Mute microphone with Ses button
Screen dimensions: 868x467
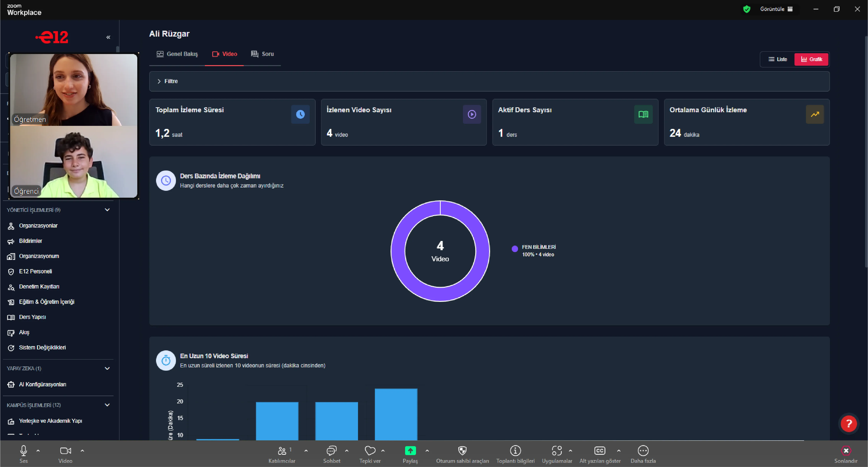click(x=24, y=451)
